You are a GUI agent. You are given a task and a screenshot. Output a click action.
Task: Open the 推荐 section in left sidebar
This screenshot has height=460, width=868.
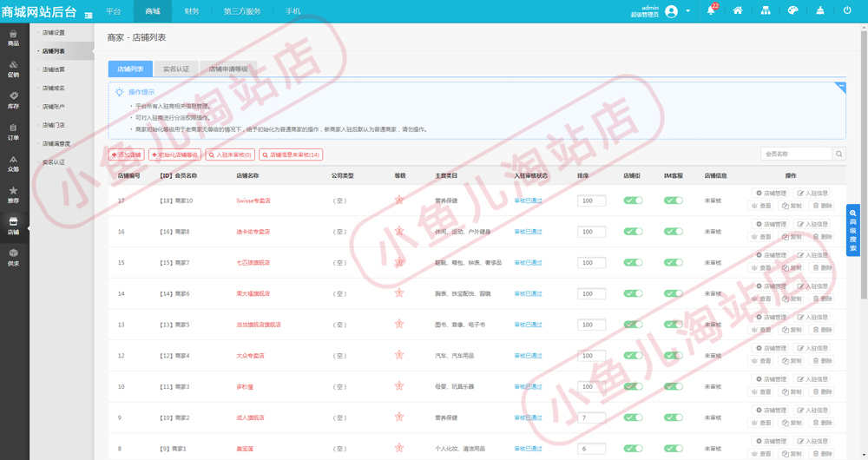13,195
